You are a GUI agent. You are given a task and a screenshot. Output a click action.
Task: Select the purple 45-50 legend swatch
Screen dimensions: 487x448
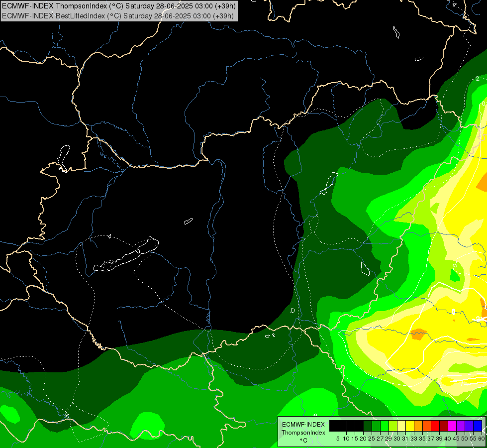[x=461, y=426]
